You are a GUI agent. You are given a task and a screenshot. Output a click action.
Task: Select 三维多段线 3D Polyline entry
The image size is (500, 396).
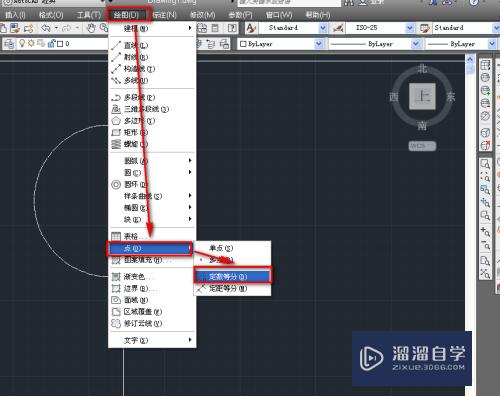pyautogui.click(x=152, y=109)
